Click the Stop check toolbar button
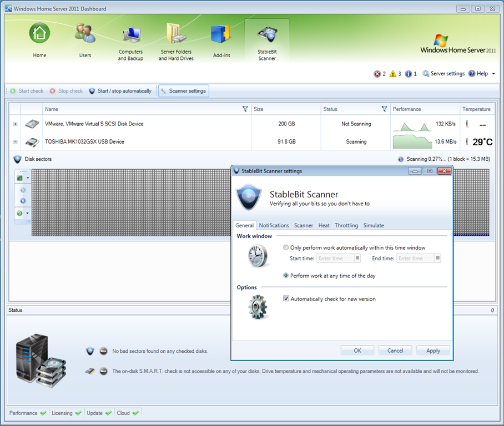This screenshot has width=504, height=426. pos(66,91)
